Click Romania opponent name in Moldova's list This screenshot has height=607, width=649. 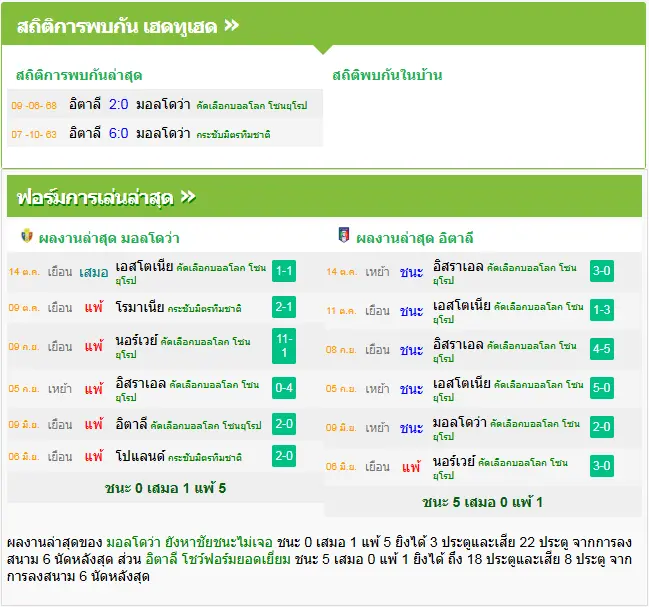140,307
